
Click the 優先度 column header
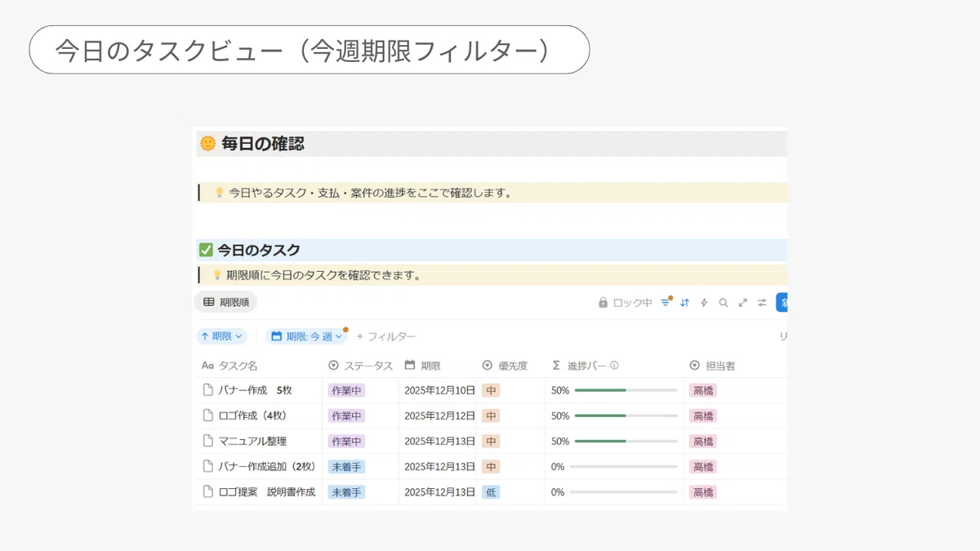point(505,366)
